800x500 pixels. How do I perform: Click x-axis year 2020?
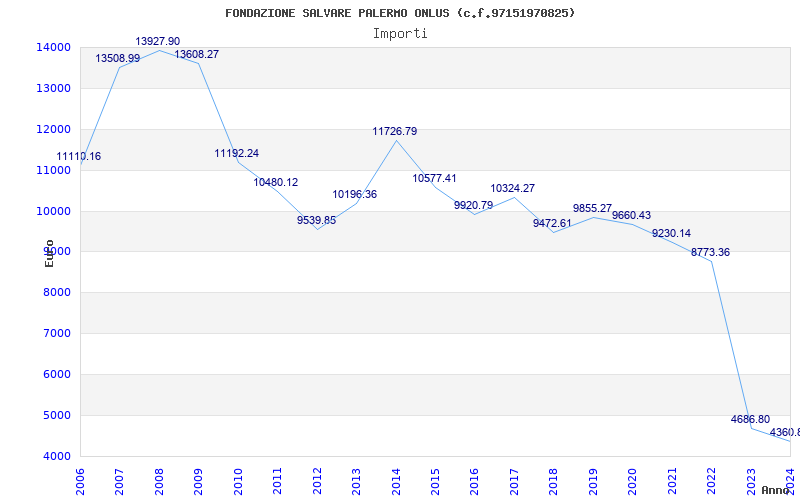tap(633, 481)
